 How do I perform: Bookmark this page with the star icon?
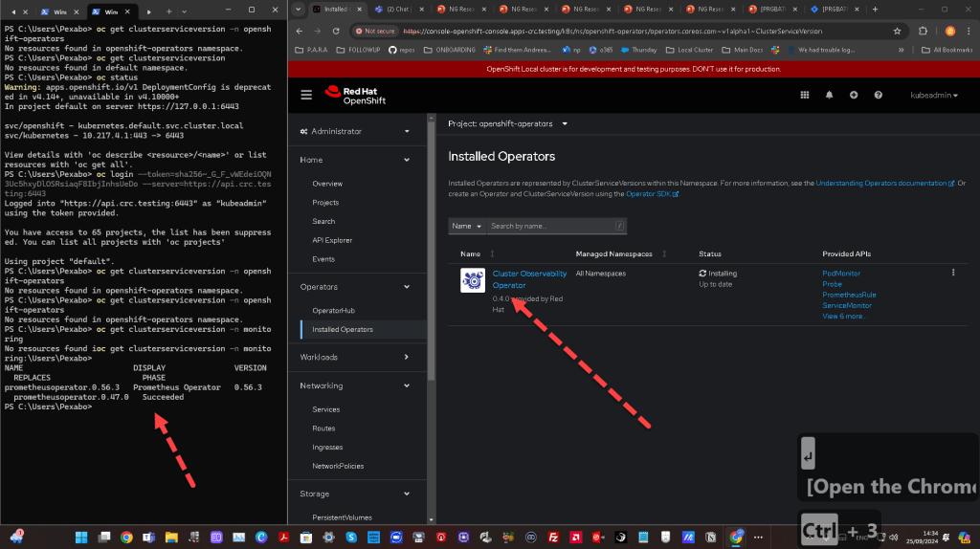(898, 31)
